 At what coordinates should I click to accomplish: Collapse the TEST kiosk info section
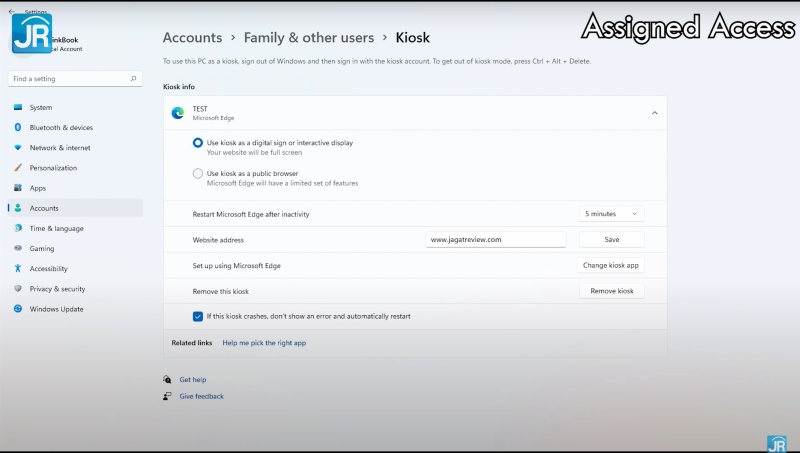click(x=654, y=113)
